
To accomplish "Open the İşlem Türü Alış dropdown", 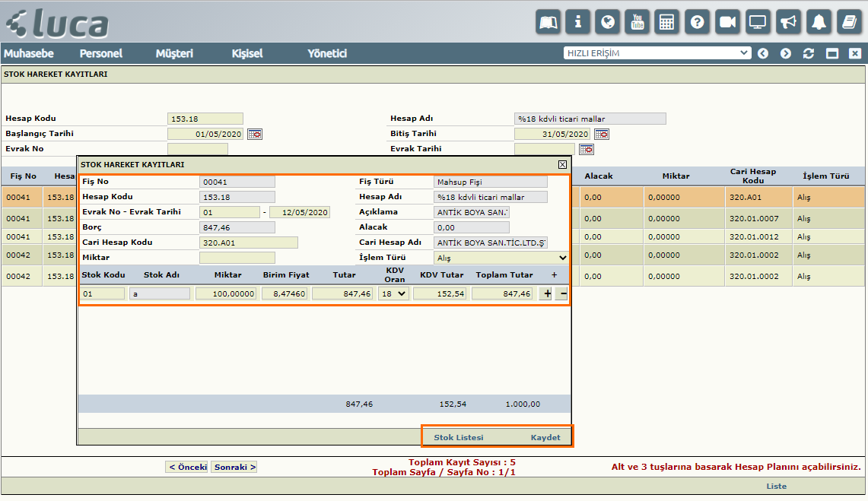I will click(x=501, y=258).
